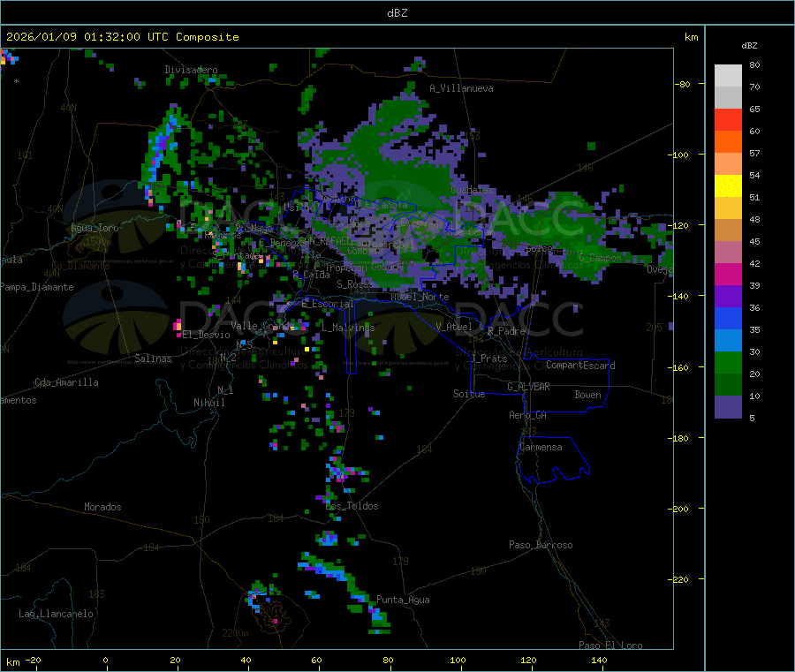Screen dimensions: 795x672
Task: Click the 'Pampa_Diamante' place label
Action: 37,287
